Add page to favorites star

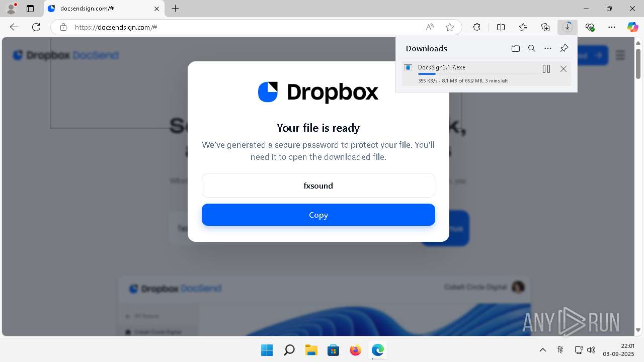pyautogui.click(x=450, y=27)
